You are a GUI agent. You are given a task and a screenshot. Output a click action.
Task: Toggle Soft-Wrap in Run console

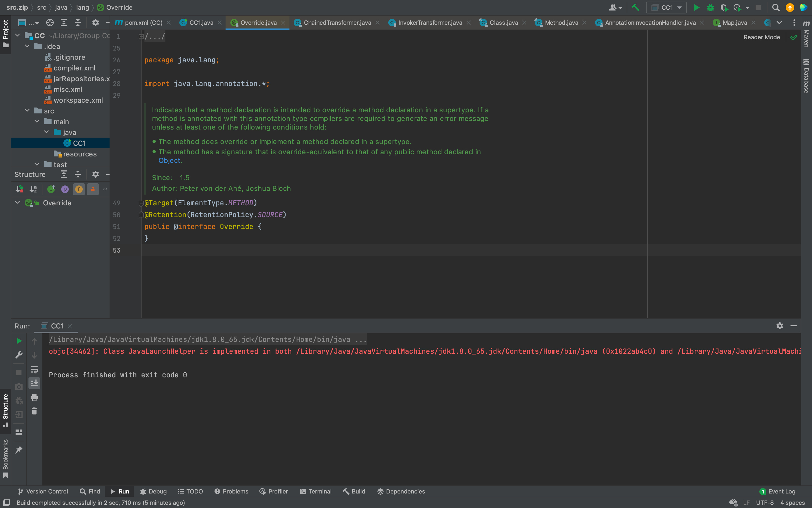click(34, 370)
